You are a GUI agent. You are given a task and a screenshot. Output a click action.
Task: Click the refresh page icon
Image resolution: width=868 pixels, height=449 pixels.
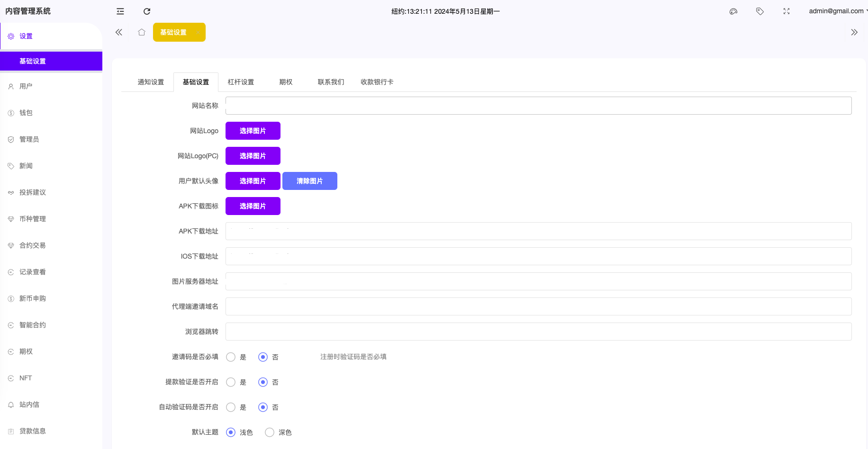click(147, 11)
